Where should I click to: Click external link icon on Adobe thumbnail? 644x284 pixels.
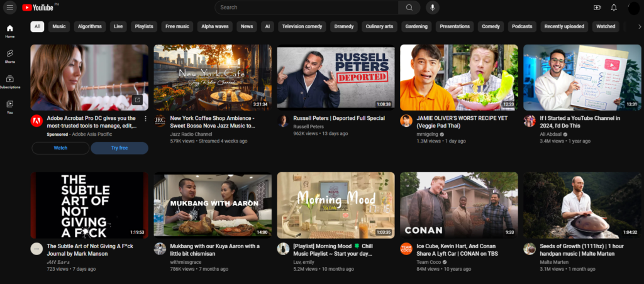coord(137,100)
